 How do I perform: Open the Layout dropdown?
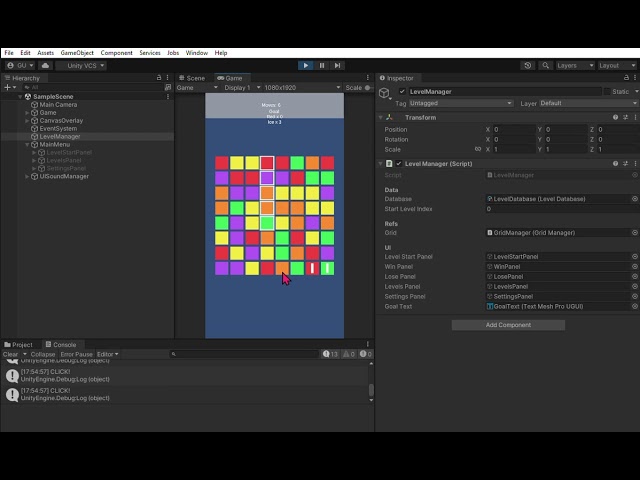coord(617,65)
